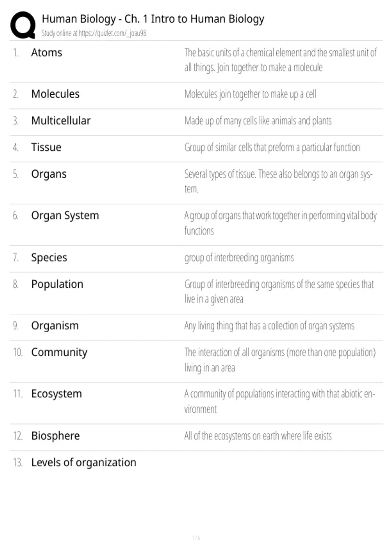Click the Population term
392x556 pixels.
coord(57,285)
